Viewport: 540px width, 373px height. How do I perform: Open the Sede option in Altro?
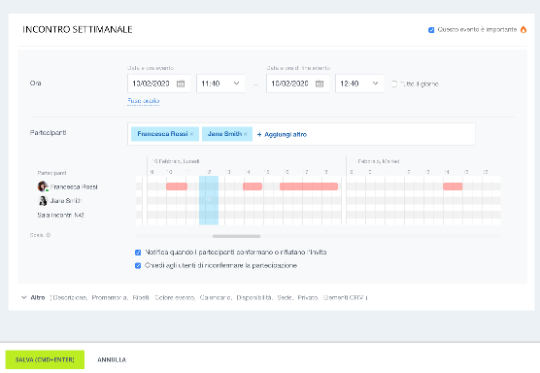pos(284,298)
